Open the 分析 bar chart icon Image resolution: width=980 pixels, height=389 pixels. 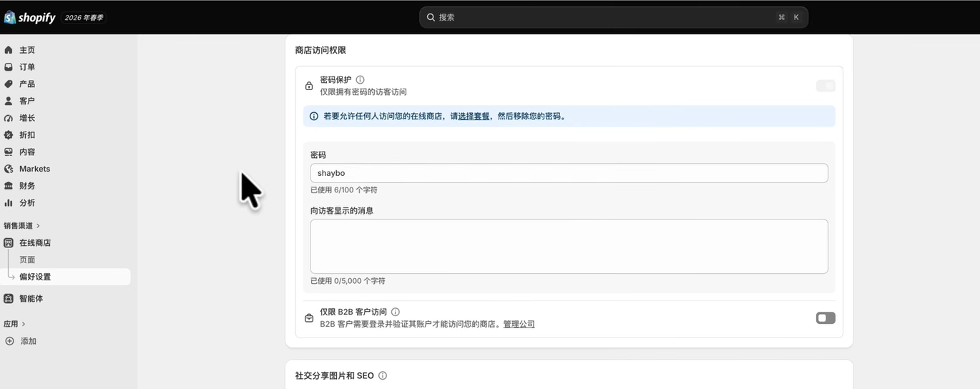[9, 203]
